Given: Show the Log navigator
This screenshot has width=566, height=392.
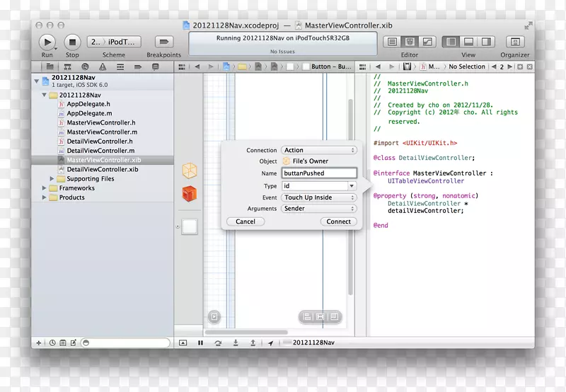Looking at the screenshot, I should (x=156, y=67).
